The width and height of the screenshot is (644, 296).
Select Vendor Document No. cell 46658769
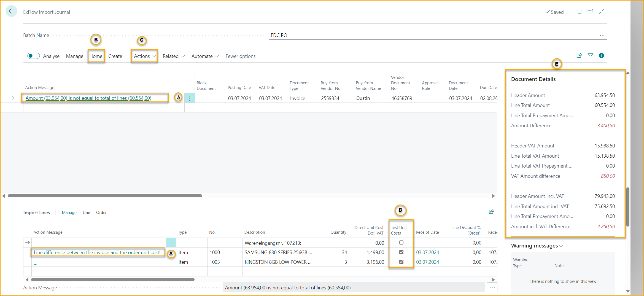(x=404, y=98)
